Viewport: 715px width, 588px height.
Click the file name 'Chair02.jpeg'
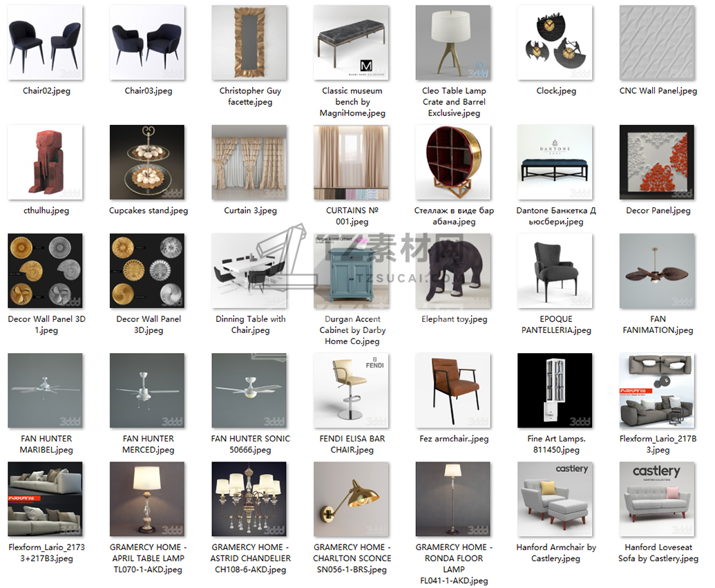click(x=46, y=91)
